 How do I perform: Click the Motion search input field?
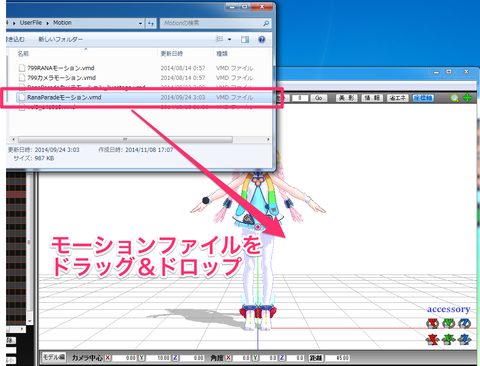[215, 23]
